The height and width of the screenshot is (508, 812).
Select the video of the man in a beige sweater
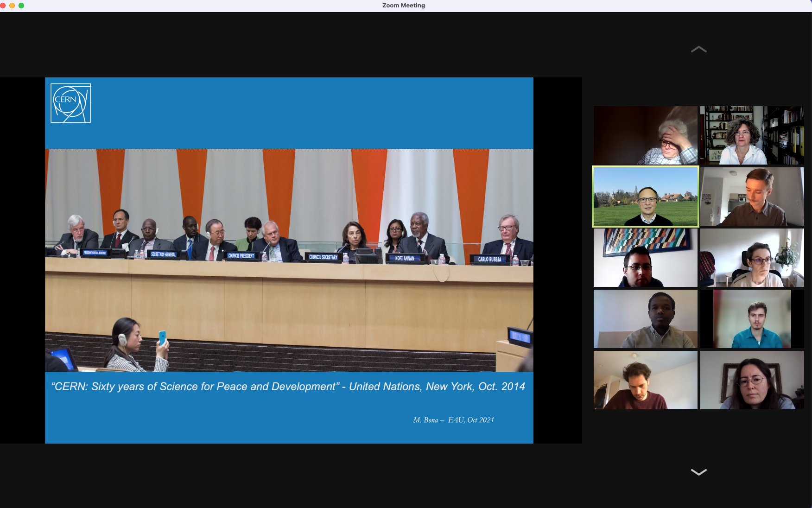pyautogui.click(x=646, y=319)
